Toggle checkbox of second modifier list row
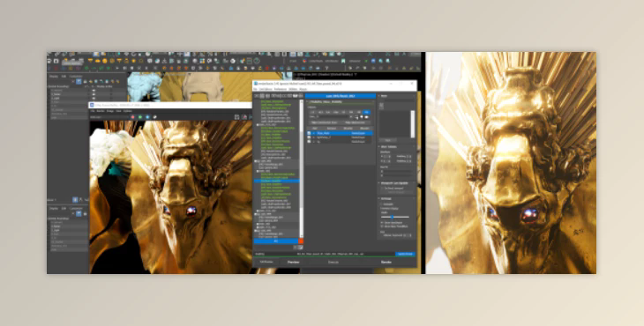Screen dimensions: 644x326 pyautogui.click(x=310, y=137)
